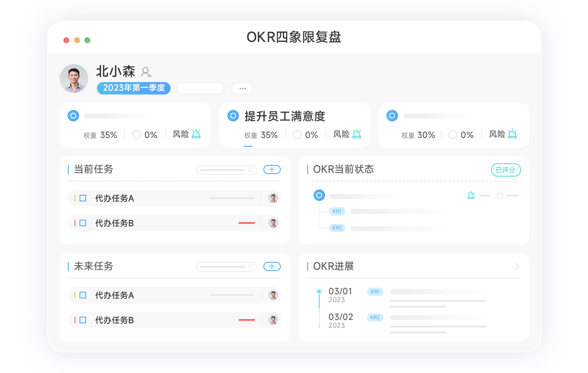Click the user profile icon beside 北小森
The width and height of the screenshot is (588, 373).
[146, 72]
